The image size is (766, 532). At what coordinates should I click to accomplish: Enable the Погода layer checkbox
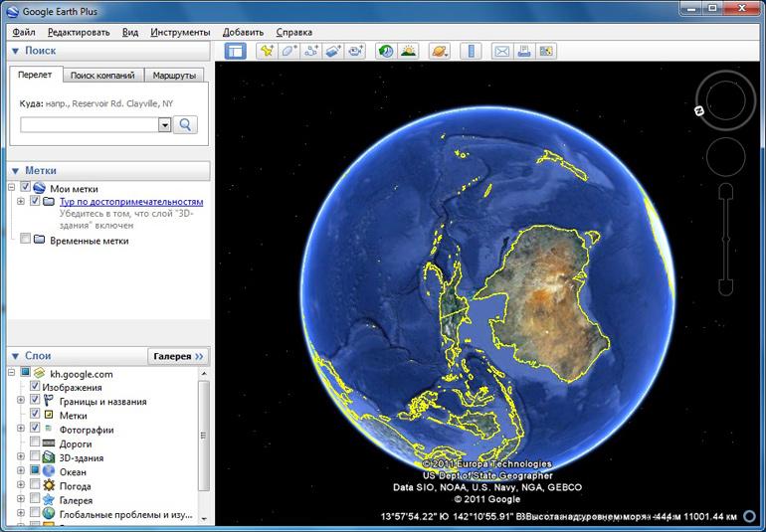pyautogui.click(x=35, y=485)
